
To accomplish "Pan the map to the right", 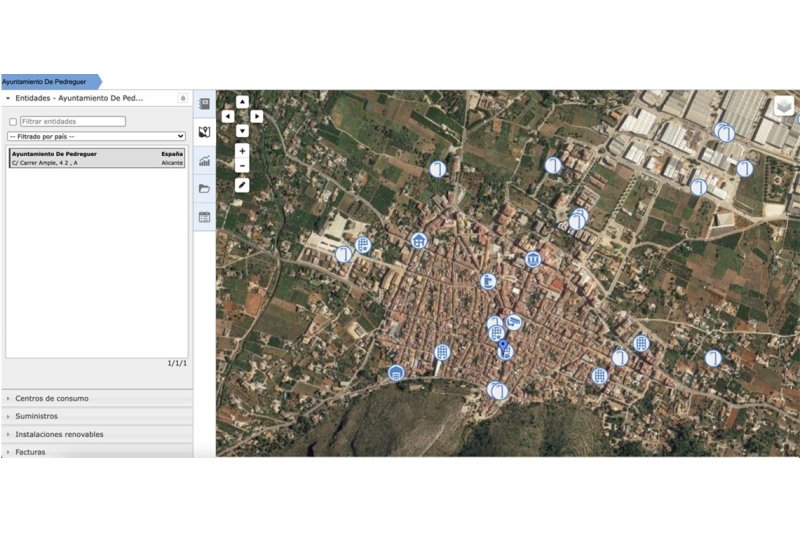I will [257, 116].
